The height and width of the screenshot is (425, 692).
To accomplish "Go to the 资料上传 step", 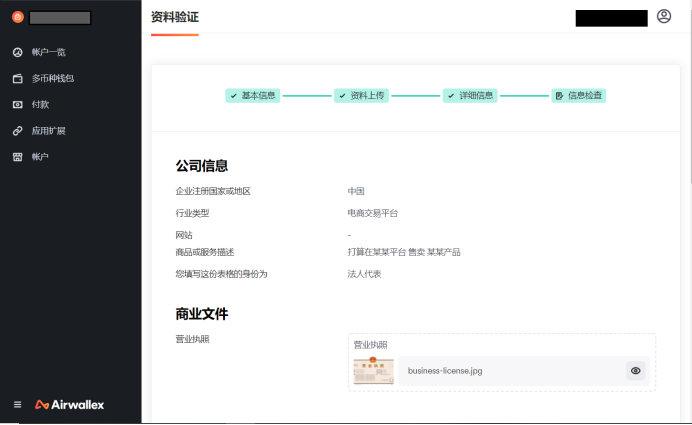I will click(362, 96).
